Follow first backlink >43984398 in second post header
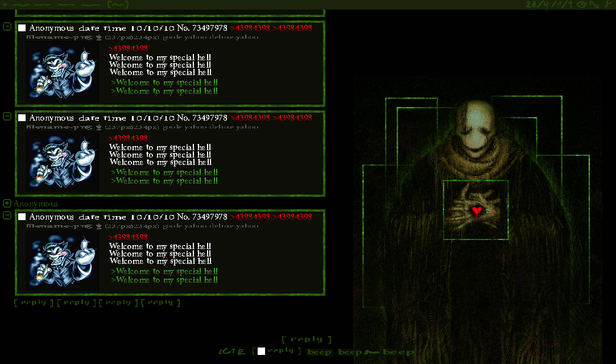The width and height of the screenshot is (616, 364). point(250,118)
